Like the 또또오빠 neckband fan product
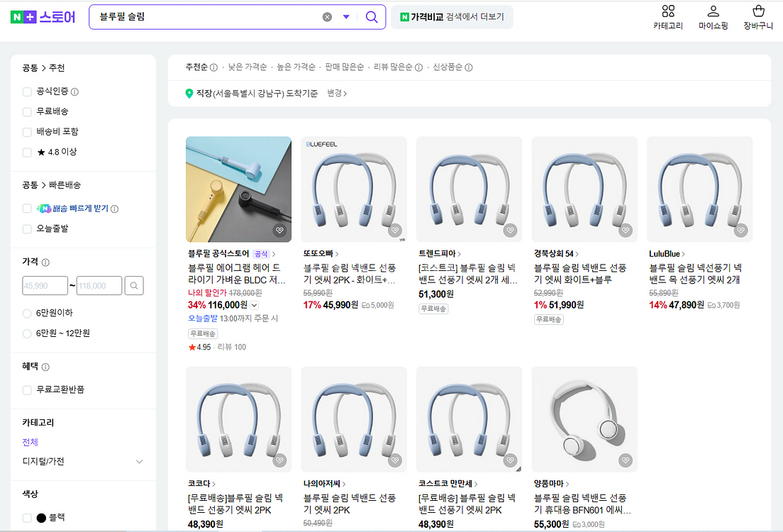 (395, 231)
